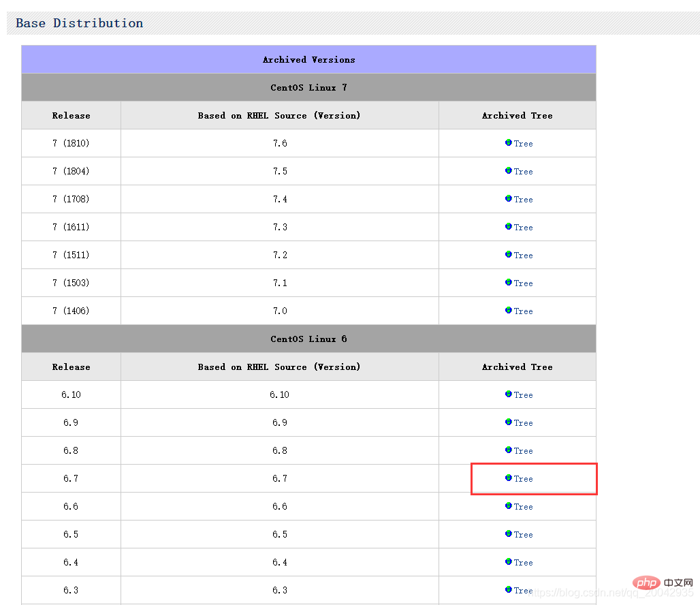Click the globe icon in the 7 (1708) row
700x605 pixels.
[509, 198]
